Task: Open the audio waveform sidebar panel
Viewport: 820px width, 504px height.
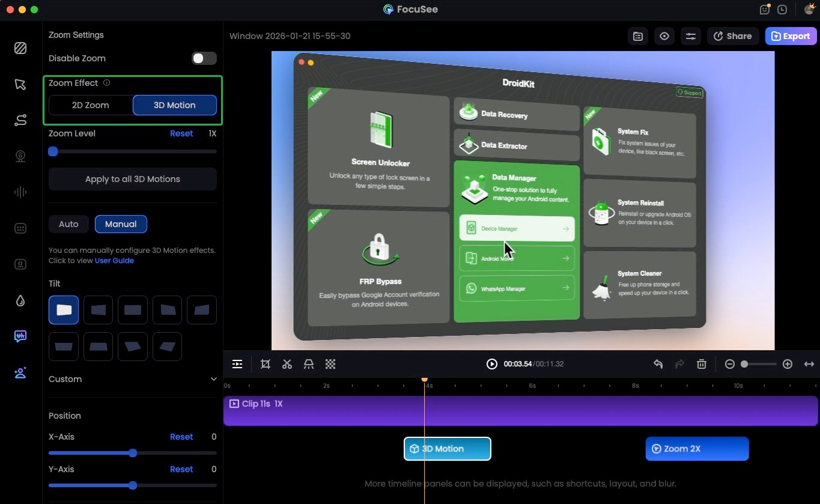Action: (x=20, y=192)
